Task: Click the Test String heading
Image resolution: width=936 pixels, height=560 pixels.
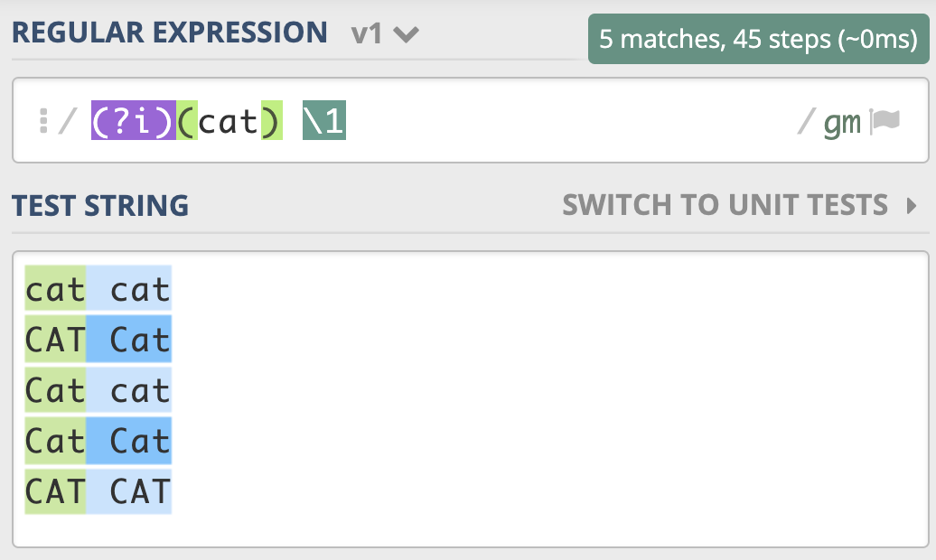Action: 100,206
